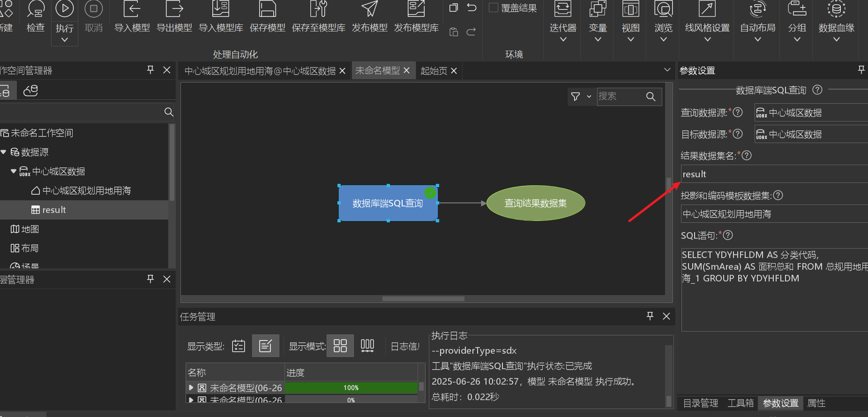The width and height of the screenshot is (868, 417).
Task: Click the filter funnel icon on canvas
Action: (x=576, y=97)
